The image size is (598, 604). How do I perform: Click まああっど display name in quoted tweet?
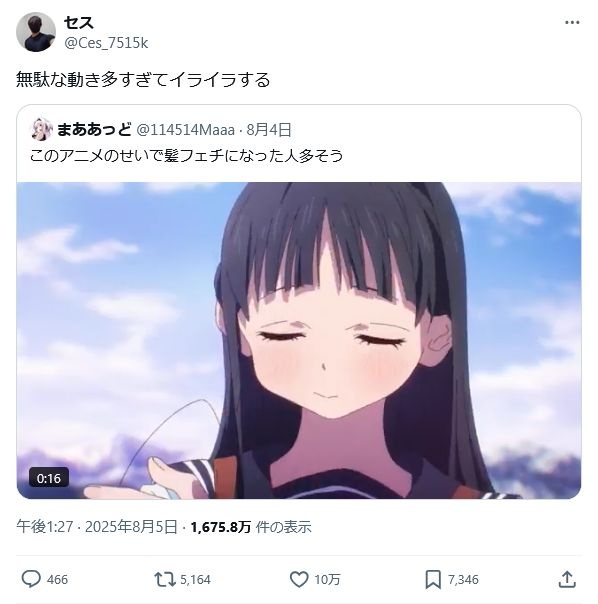point(94,129)
